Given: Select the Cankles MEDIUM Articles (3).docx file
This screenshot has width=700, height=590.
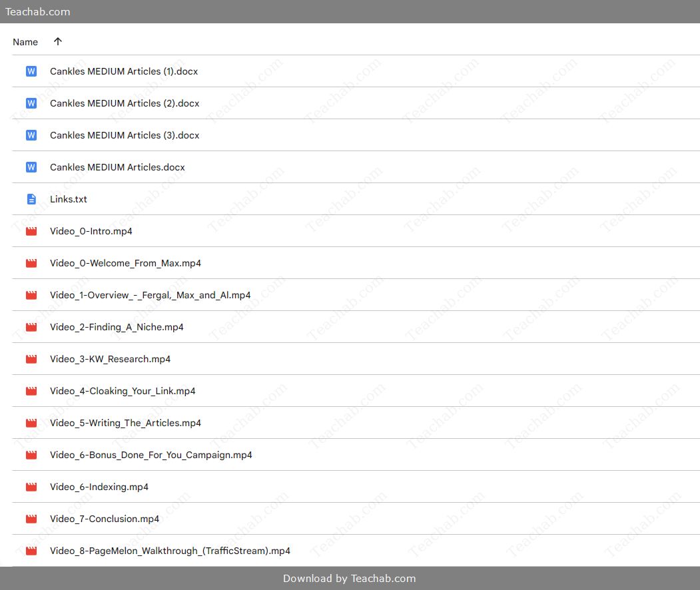Looking at the screenshot, I should (125, 135).
